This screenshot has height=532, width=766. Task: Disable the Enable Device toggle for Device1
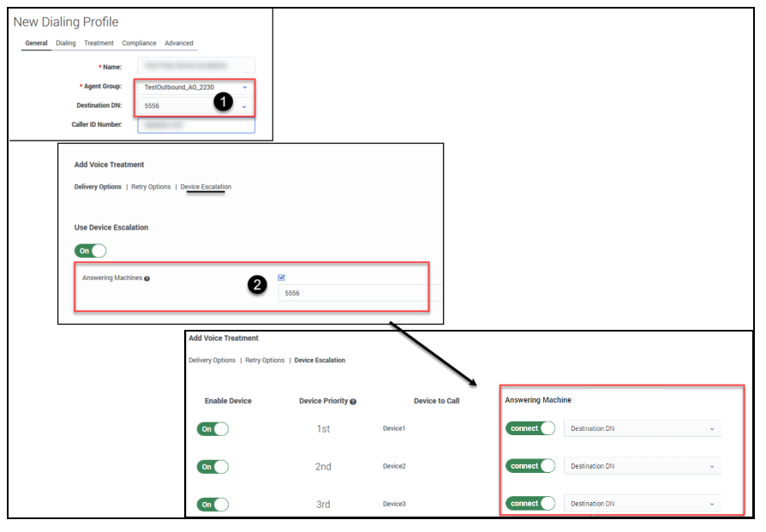212,429
